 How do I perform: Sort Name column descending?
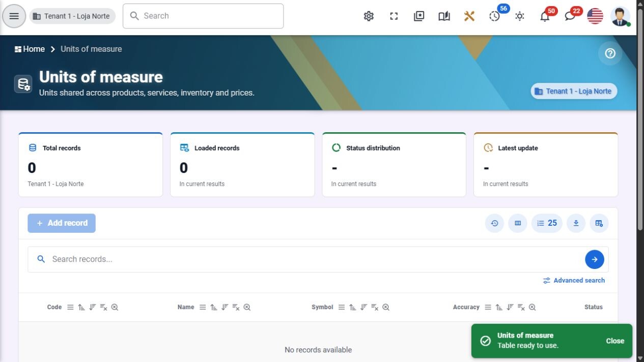(225, 307)
